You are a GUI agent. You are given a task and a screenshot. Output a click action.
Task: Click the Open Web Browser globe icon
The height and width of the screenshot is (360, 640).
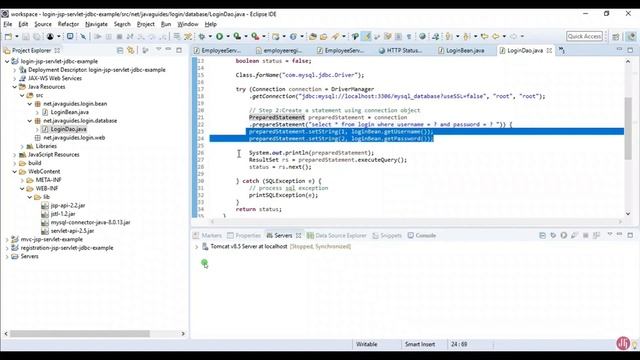click(x=422, y=36)
